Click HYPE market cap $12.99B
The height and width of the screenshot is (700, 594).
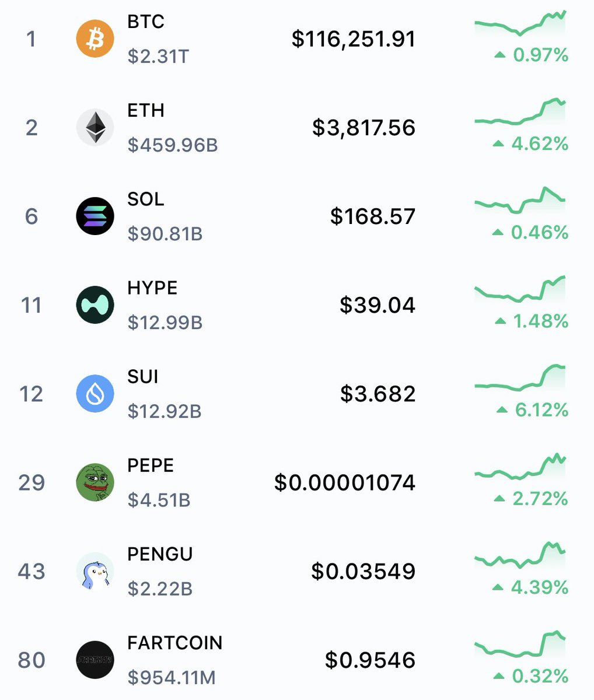click(165, 323)
